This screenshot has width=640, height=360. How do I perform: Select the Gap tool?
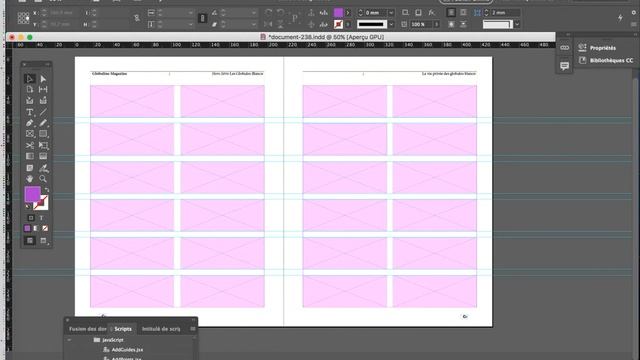coord(43,89)
